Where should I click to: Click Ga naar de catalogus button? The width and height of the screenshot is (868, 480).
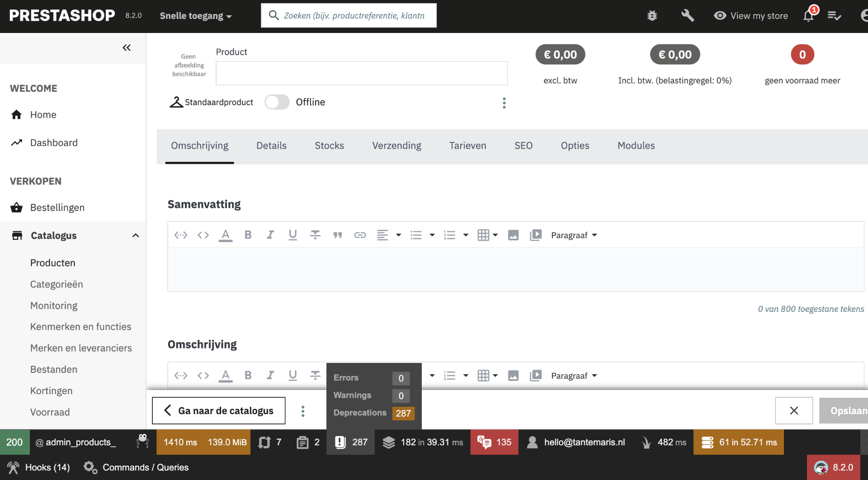click(x=219, y=411)
